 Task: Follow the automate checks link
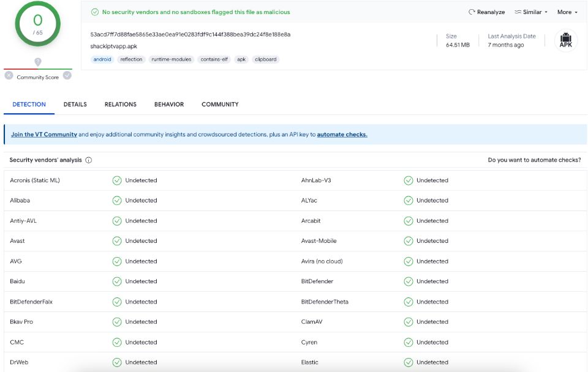coord(342,135)
